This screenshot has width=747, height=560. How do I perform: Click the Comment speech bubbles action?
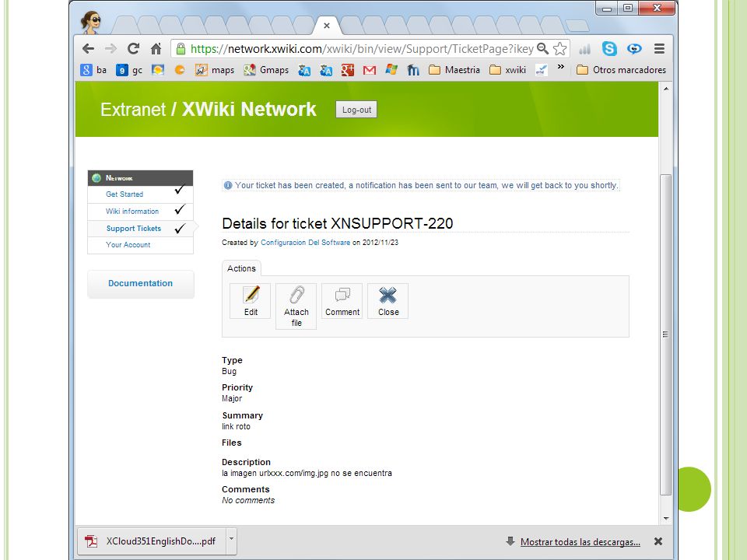342,301
